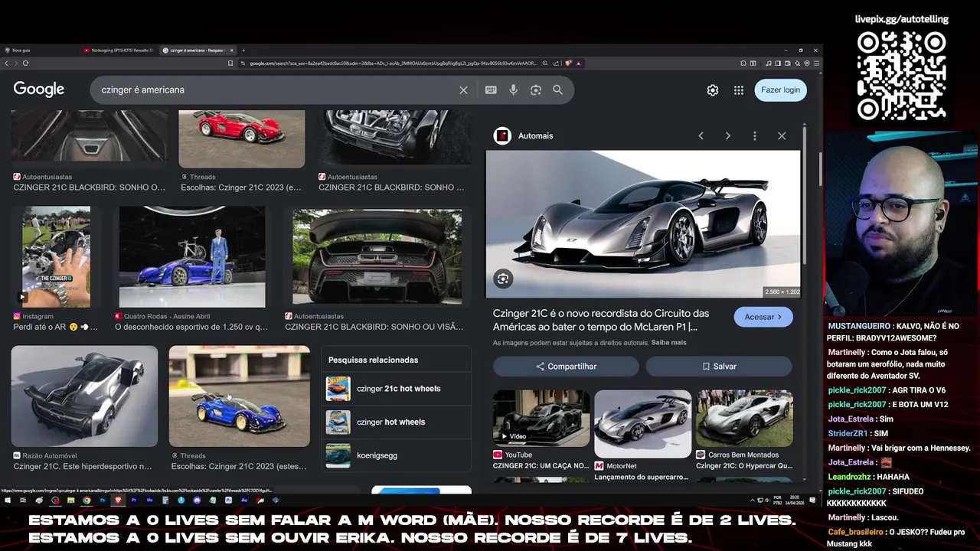
Task: Open the Autoentusiastas rear-view Czinger image
Action: coord(377,258)
